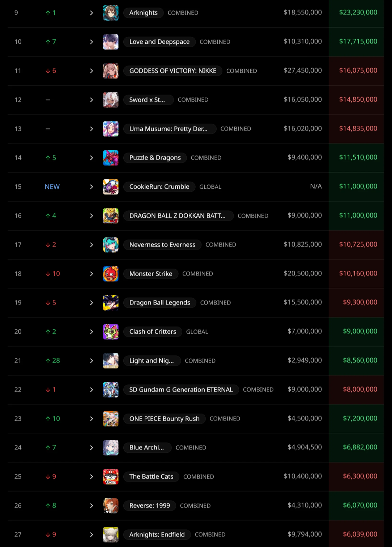Expand the Arknights: Endfield row
Viewport: 392px width, 547px height.
coord(91,534)
